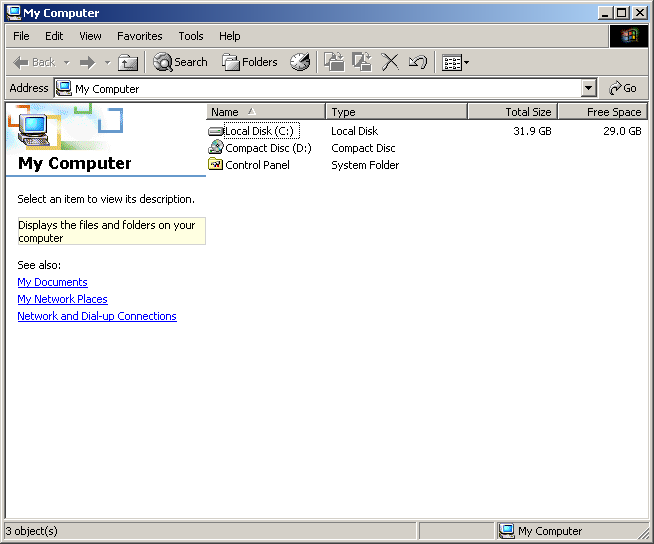
Task: Expand the Address bar dropdown arrow
Action: click(588, 88)
